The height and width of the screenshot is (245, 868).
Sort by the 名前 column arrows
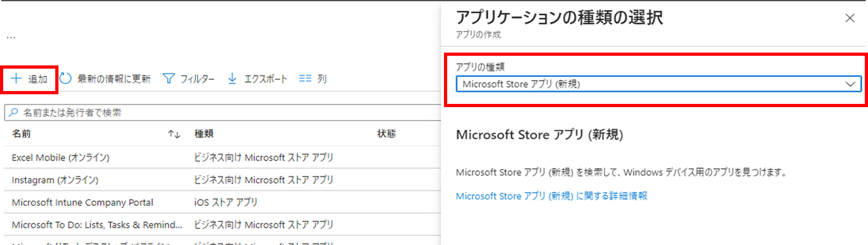(x=173, y=134)
